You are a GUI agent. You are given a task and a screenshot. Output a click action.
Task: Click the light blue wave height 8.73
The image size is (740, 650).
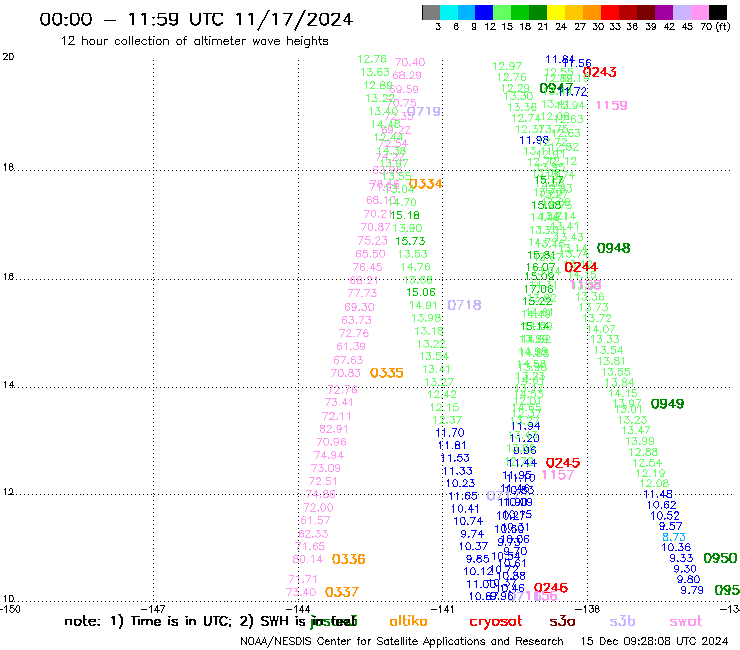(x=673, y=537)
